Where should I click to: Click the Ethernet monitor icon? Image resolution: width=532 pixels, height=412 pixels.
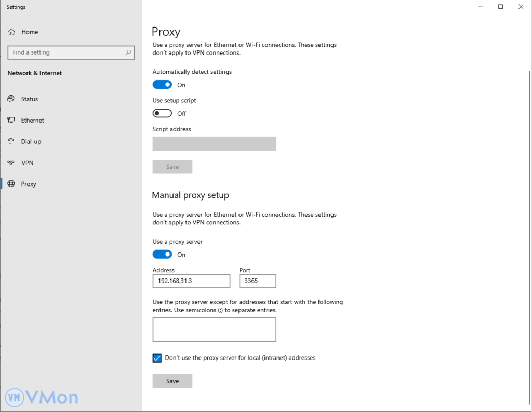(11, 120)
